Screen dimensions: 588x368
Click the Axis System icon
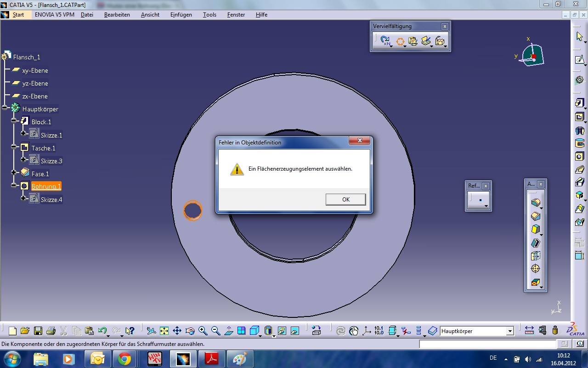coord(367,331)
